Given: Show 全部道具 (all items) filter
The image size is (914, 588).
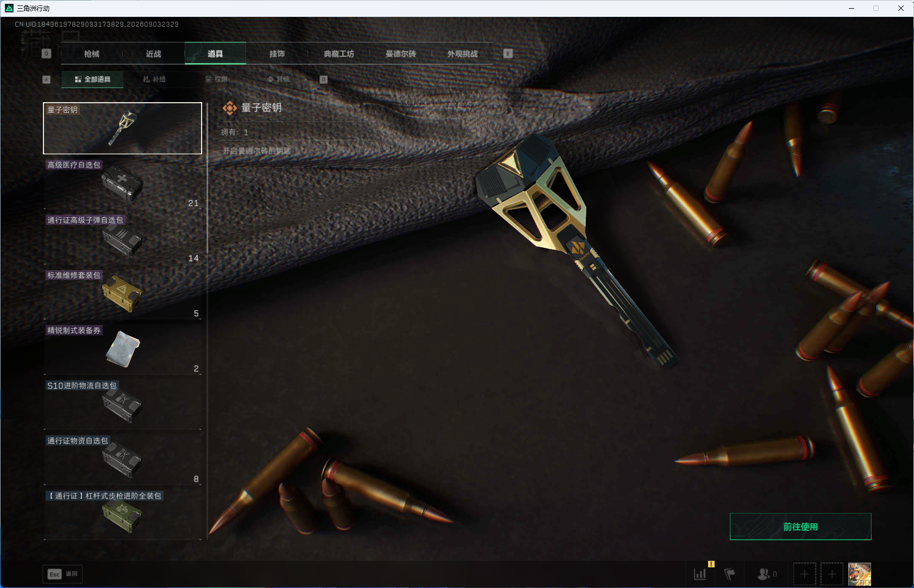Looking at the screenshot, I should click(92, 79).
